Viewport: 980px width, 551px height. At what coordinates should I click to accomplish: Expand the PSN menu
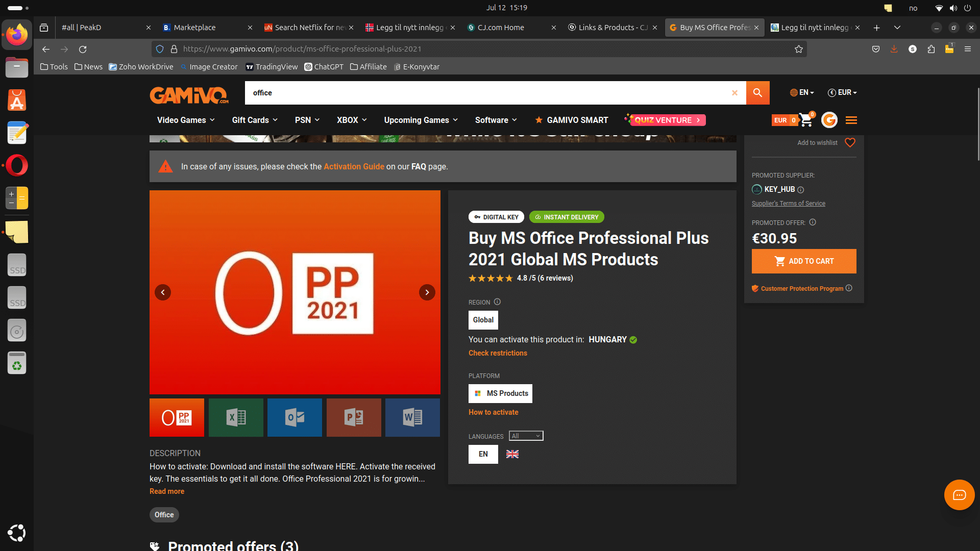[307, 120]
